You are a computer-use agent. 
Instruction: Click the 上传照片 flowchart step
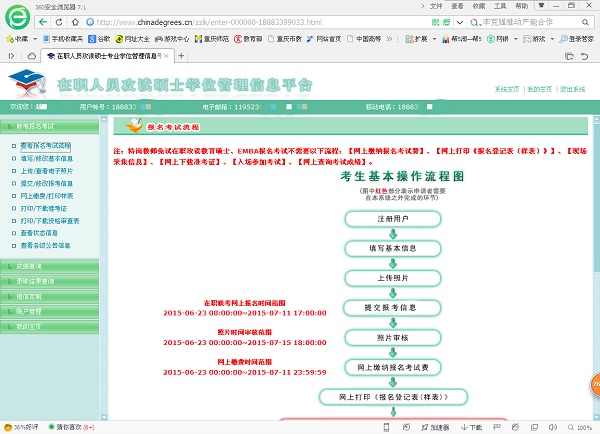(393, 278)
